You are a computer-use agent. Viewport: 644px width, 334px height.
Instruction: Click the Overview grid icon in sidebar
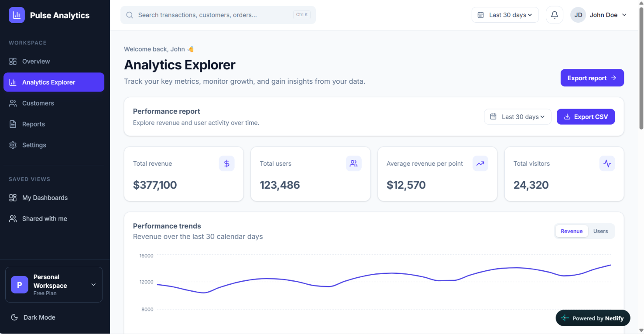[13, 61]
